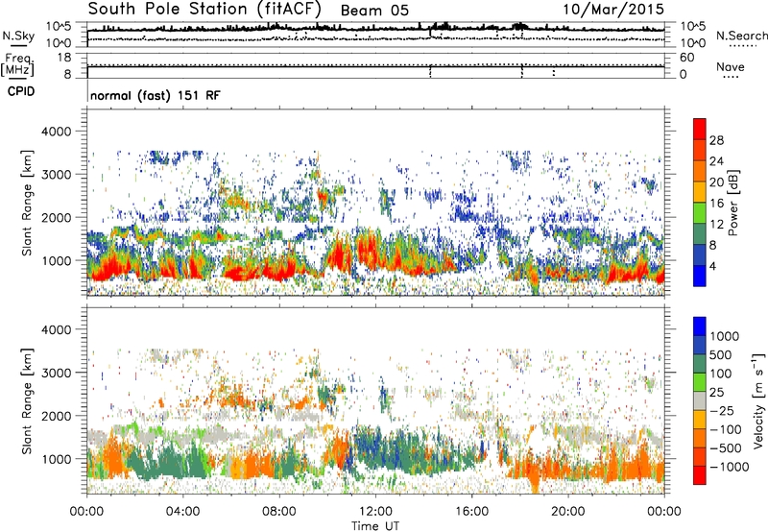Click '1000' tick on the velocity panel
This screenshot has height=532, width=768.
57,459
